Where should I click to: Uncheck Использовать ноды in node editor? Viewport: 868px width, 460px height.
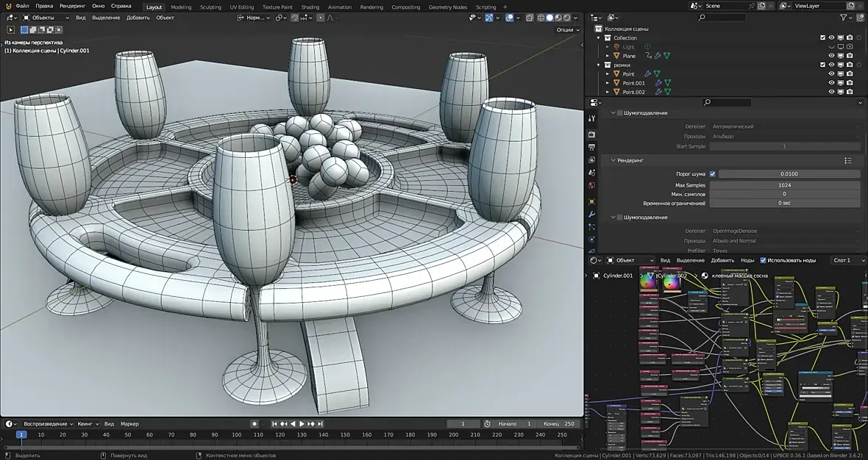763,260
